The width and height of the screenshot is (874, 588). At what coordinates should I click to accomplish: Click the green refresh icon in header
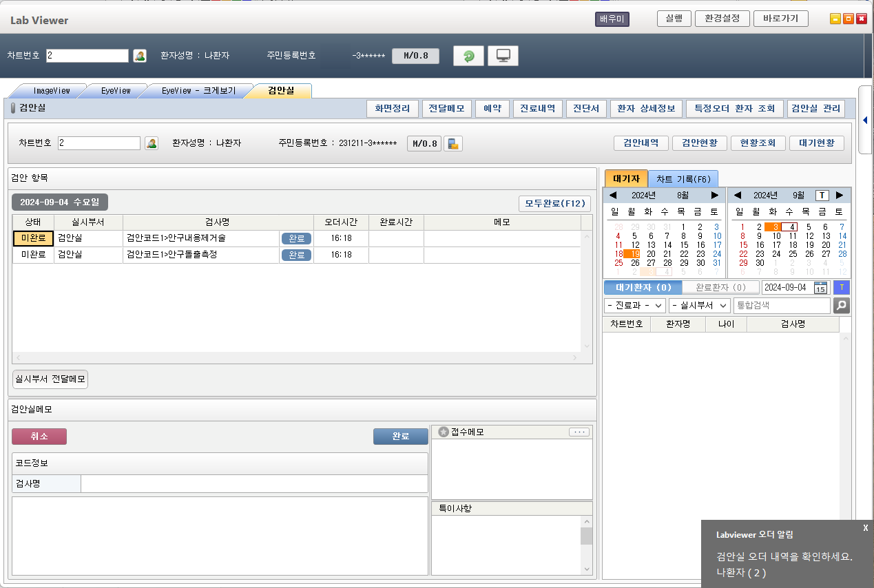click(x=468, y=56)
